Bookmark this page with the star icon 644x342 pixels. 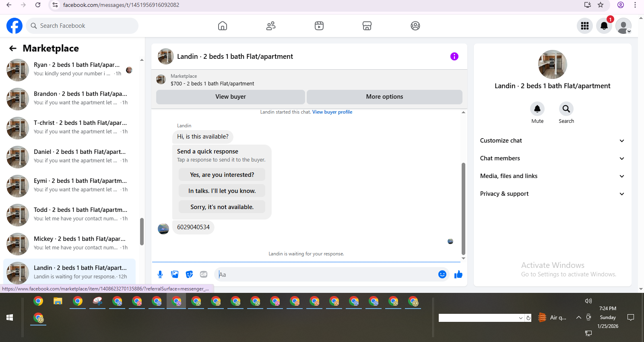click(x=601, y=5)
